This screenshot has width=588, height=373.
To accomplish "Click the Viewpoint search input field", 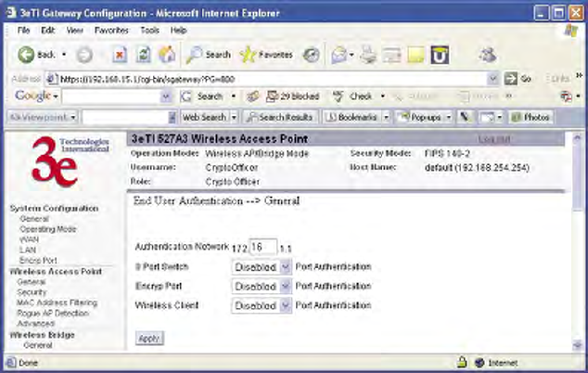I will (125, 118).
